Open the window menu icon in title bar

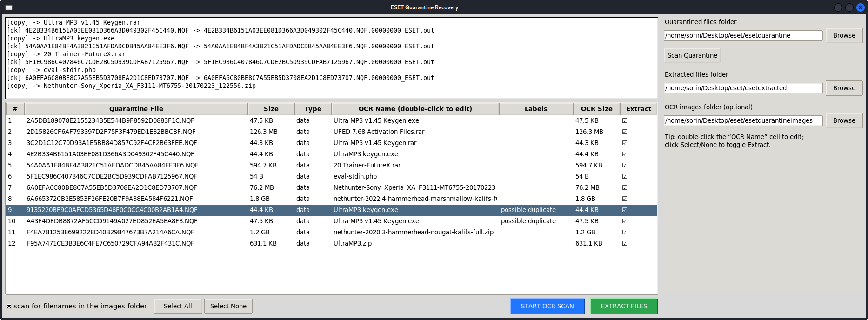point(9,7)
